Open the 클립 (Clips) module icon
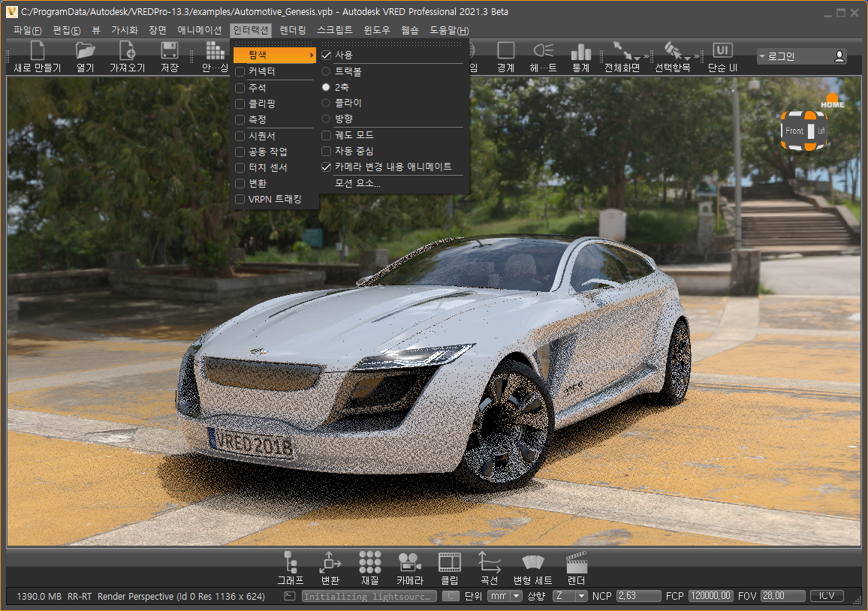The height and width of the screenshot is (611, 868). (x=450, y=562)
